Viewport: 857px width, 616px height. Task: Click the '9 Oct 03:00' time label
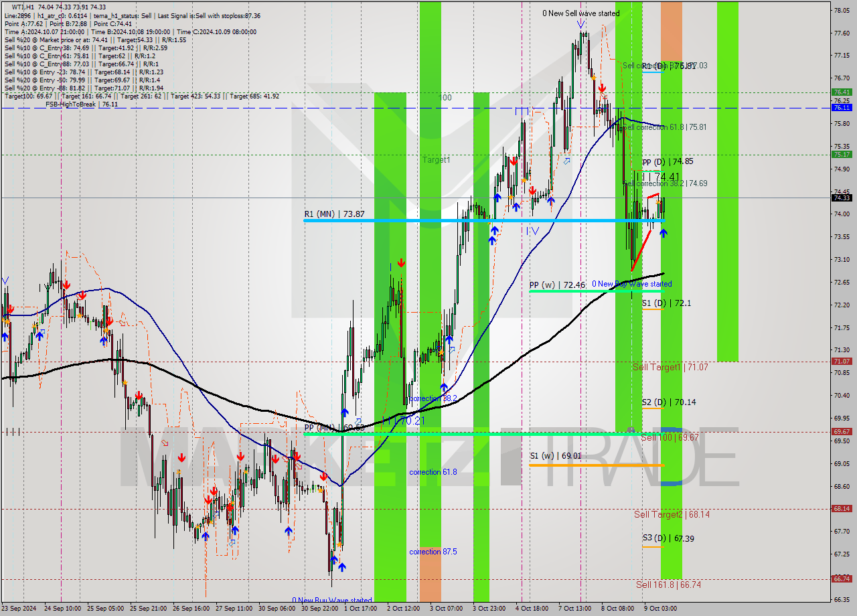[x=661, y=609]
